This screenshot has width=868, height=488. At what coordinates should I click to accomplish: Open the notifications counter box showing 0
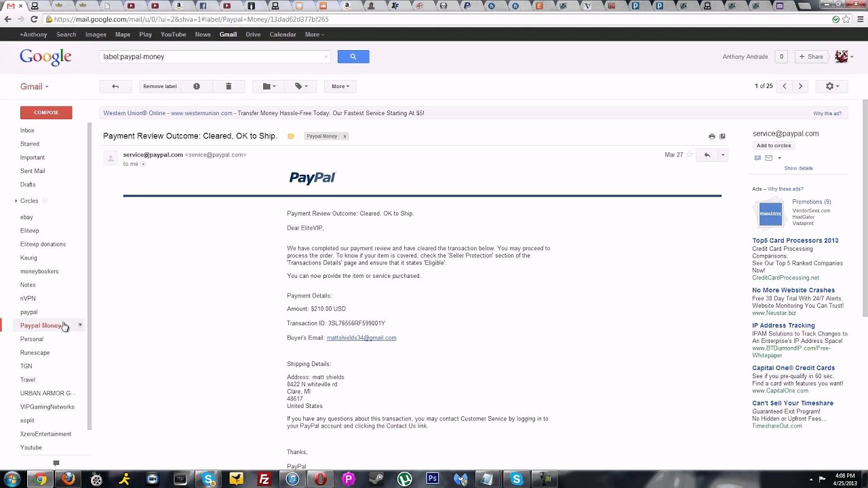coord(781,57)
